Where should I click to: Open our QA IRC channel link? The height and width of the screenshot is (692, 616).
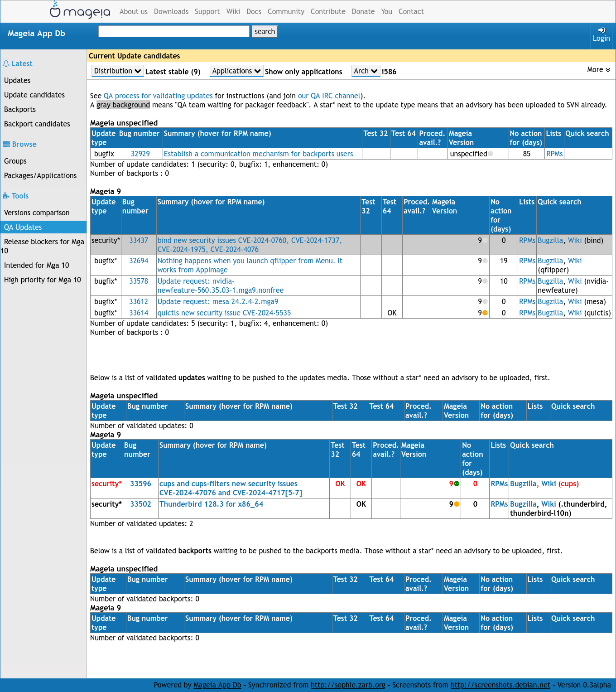pyautogui.click(x=329, y=96)
